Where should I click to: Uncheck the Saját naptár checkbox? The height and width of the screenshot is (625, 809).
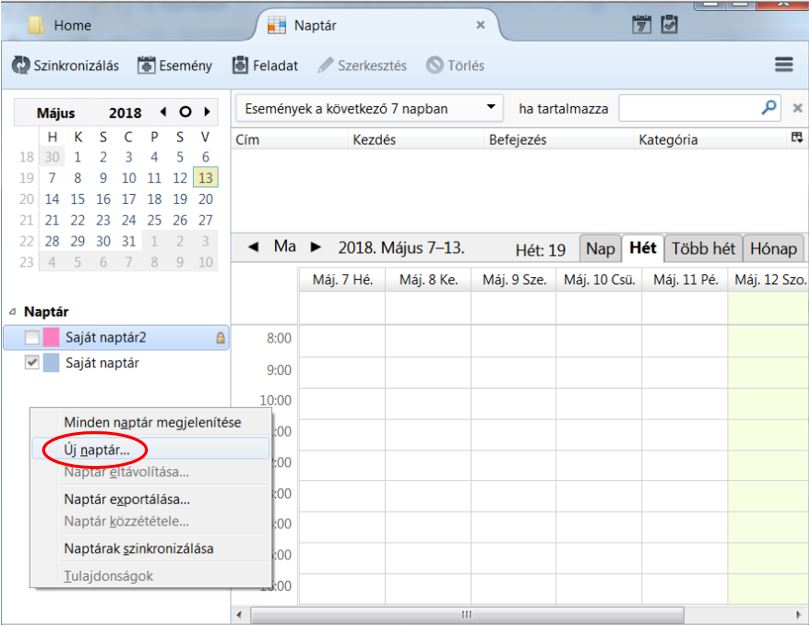[x=31, y=363]
